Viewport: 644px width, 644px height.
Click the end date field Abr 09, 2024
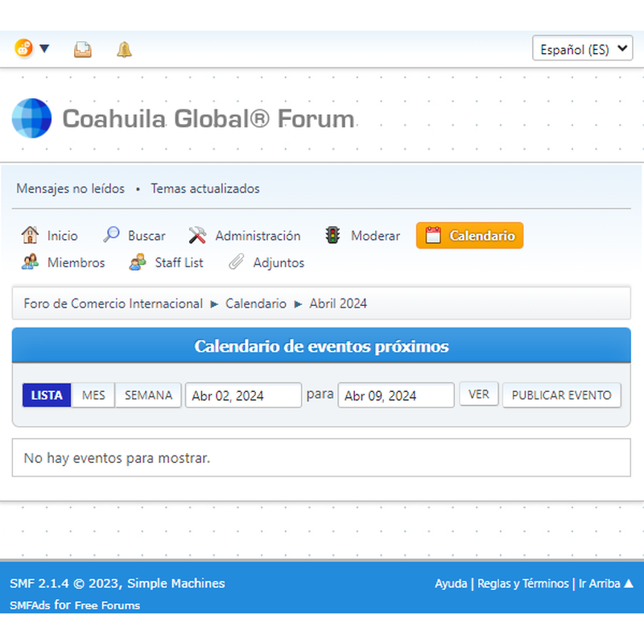coord(396,395)
